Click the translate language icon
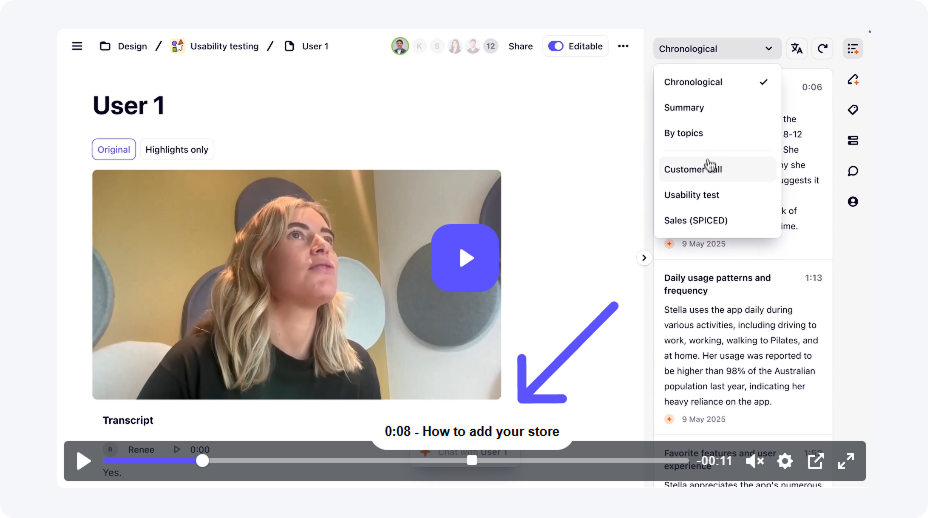Screen dimensions: 928x518 (797, 48)
